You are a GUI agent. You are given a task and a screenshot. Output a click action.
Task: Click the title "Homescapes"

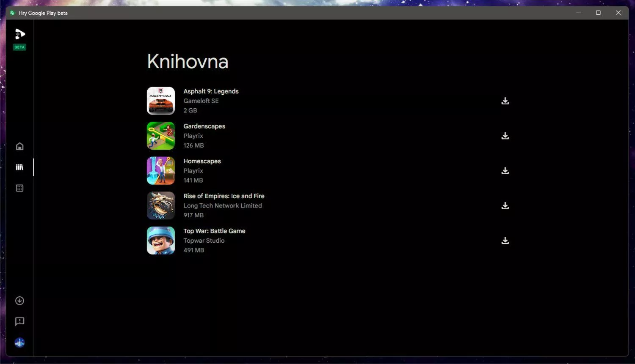(202, 161)
